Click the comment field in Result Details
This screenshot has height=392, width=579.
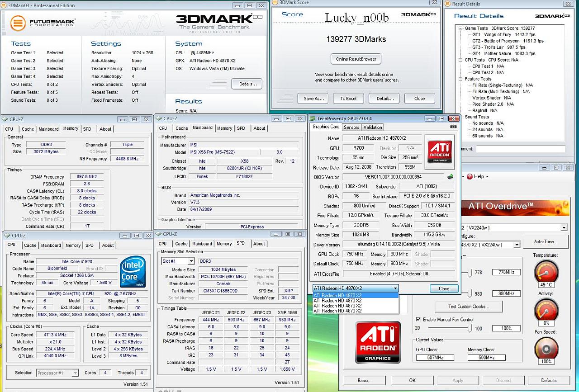520,149
